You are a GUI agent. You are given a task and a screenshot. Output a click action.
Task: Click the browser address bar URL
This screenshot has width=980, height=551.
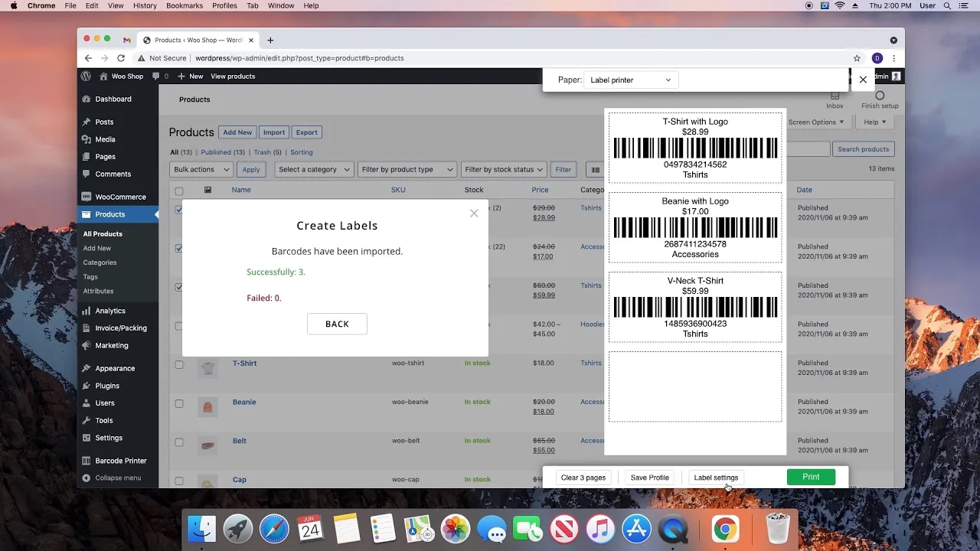tap(299, 58)
